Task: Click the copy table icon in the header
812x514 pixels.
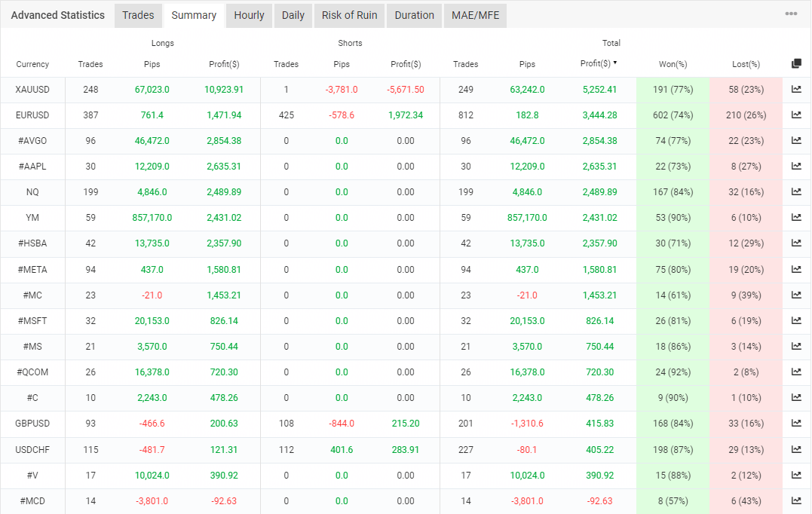Action: (796, 63)
